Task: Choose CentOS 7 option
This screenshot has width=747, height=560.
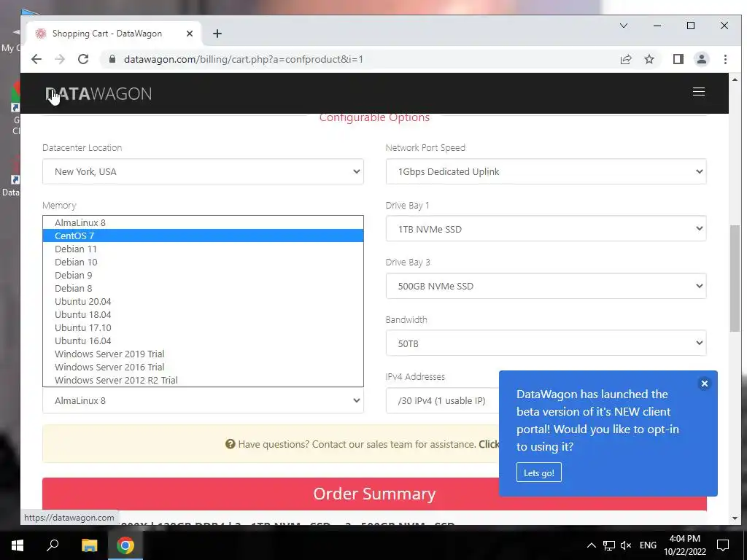Action: [203, 236]
